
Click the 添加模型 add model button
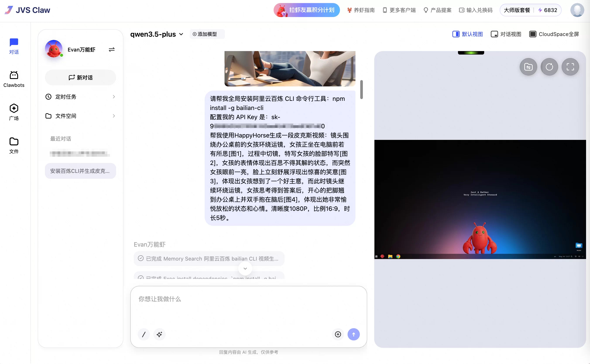coord(207,34)
